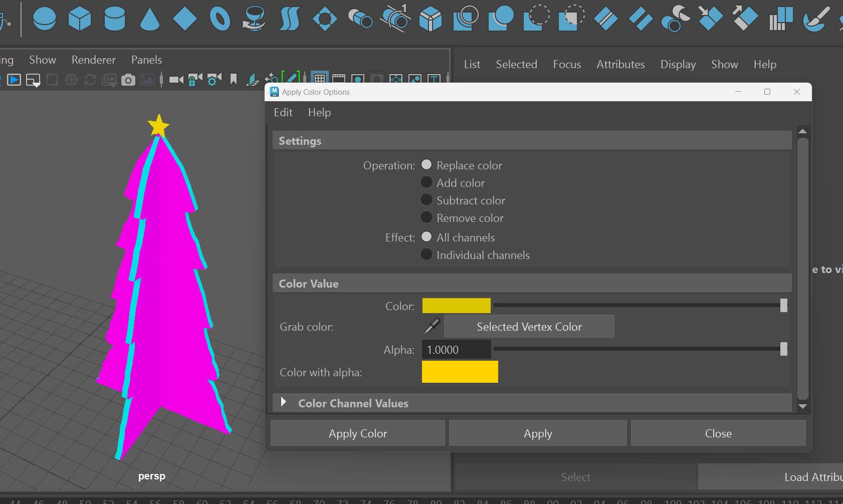Screen dimensions: 843x504
Task: Create a polygon cone from the shelf
Action: [x=150, y=19]
